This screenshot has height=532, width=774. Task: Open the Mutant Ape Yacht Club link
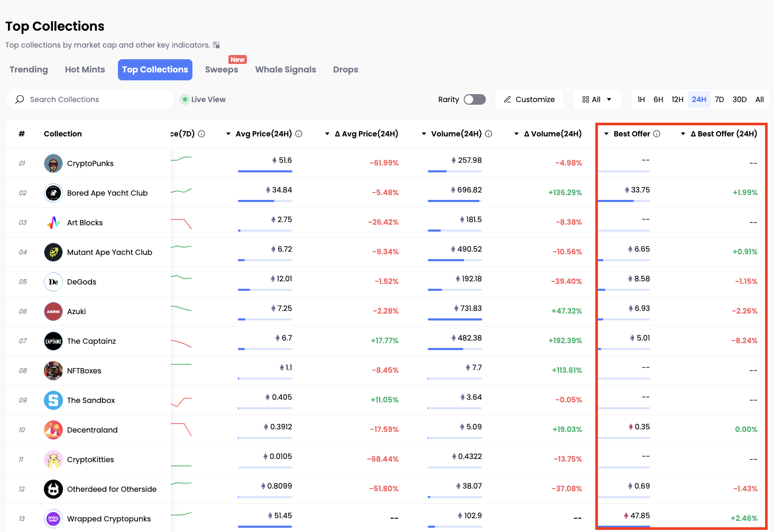109,252
